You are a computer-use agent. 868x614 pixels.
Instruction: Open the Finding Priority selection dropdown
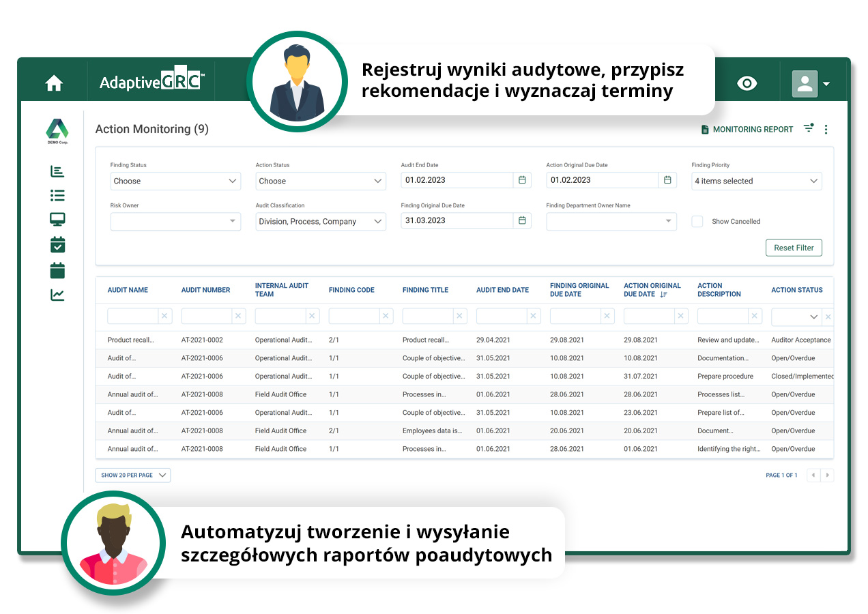tap(756, 181)
